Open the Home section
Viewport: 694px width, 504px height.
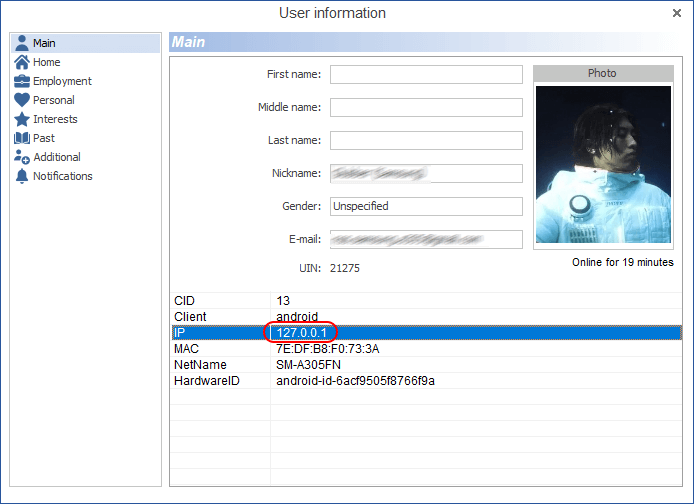(46, 62)
